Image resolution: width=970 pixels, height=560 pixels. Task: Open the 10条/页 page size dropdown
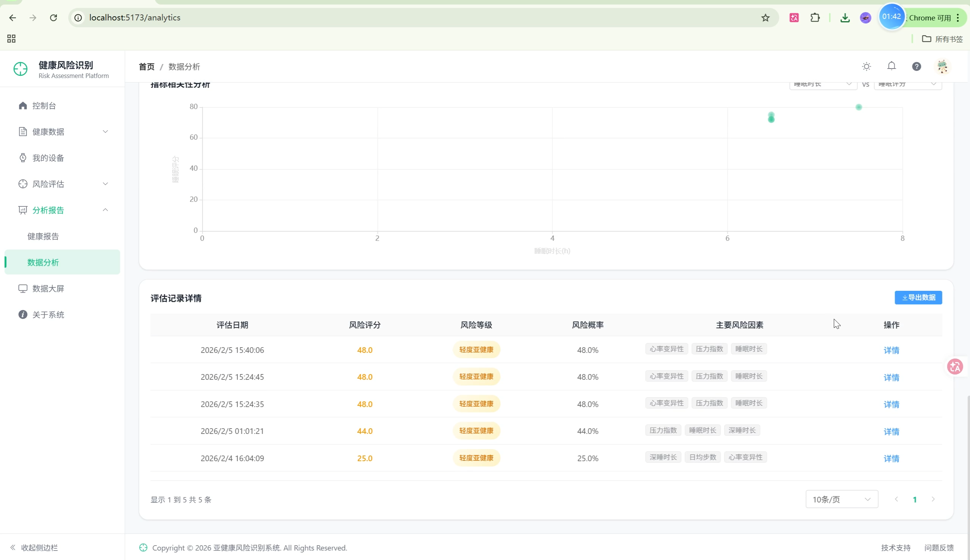point(842,499)
